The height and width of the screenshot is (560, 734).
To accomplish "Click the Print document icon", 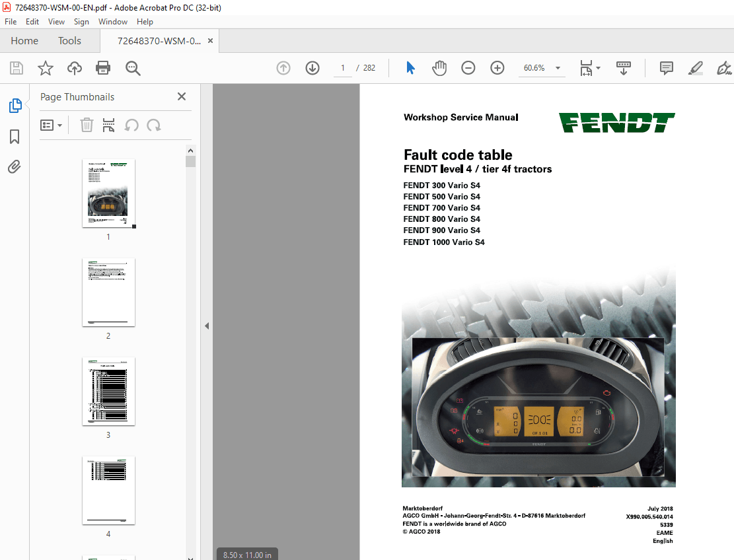I will [103, 67].
